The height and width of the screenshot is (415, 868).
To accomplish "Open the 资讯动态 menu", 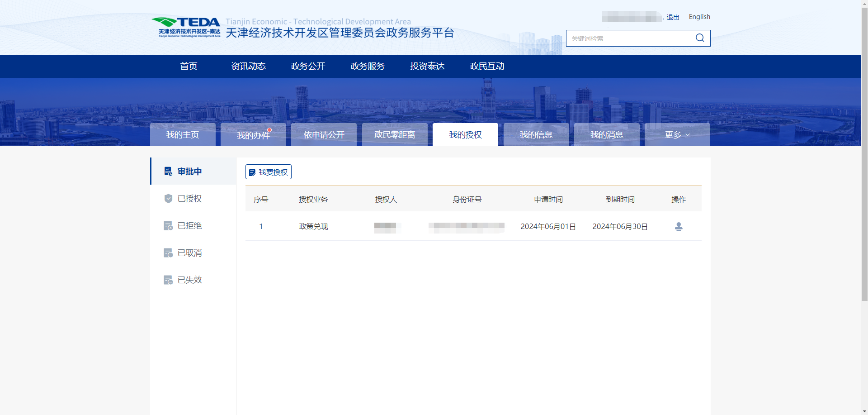I will tap(248, 66).
